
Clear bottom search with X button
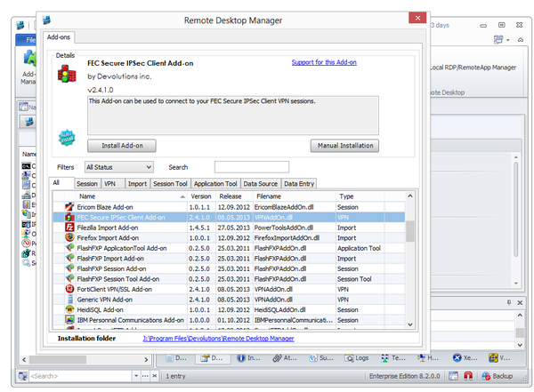154,376
